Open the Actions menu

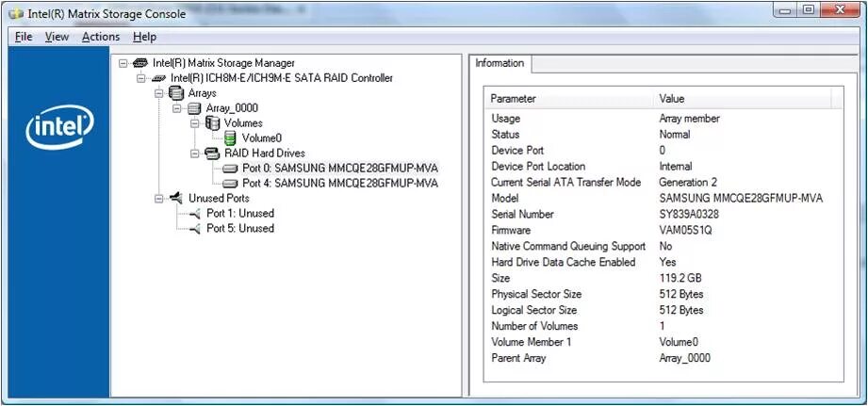tap(101, 37)
